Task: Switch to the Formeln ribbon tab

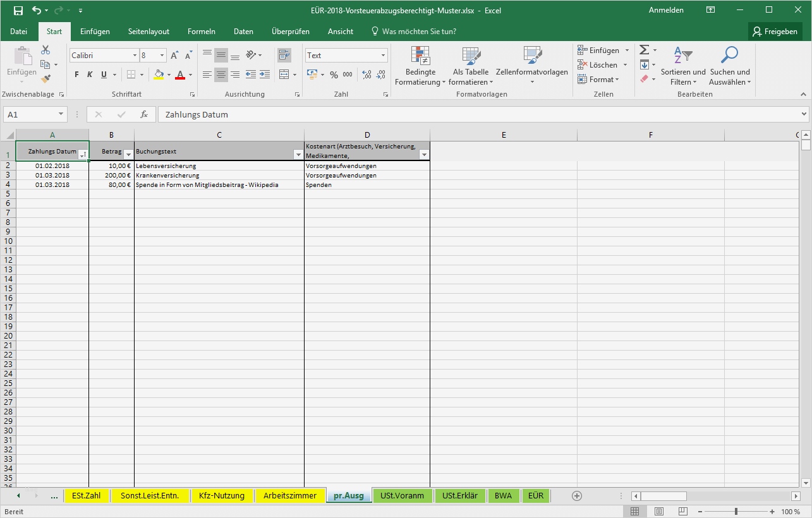Action: tap(201, 31)
